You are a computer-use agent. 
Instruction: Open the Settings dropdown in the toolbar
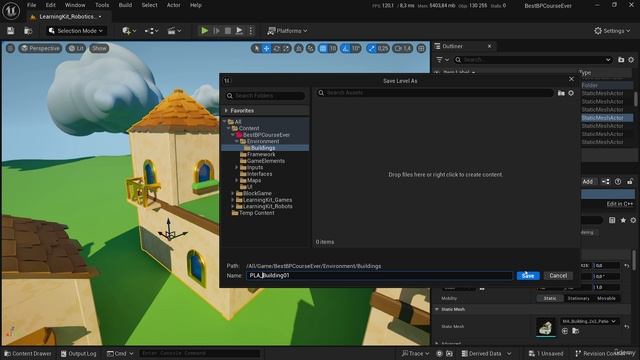point(612,31)
